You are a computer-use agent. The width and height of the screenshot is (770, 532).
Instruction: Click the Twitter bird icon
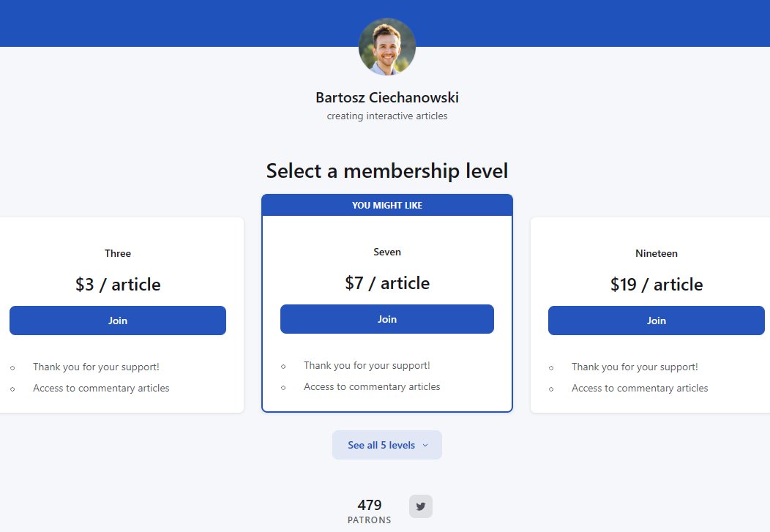click(421, 506)
